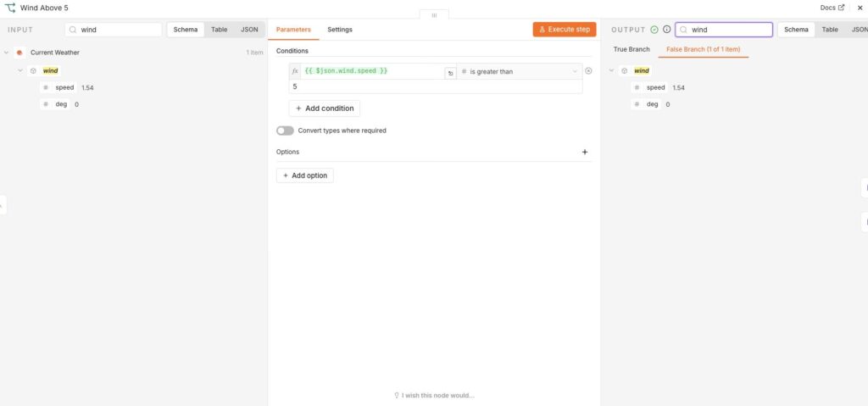The image size is (868, 406).
Task: Click 'I wish this node would...' link
Action: pos(434,396)
